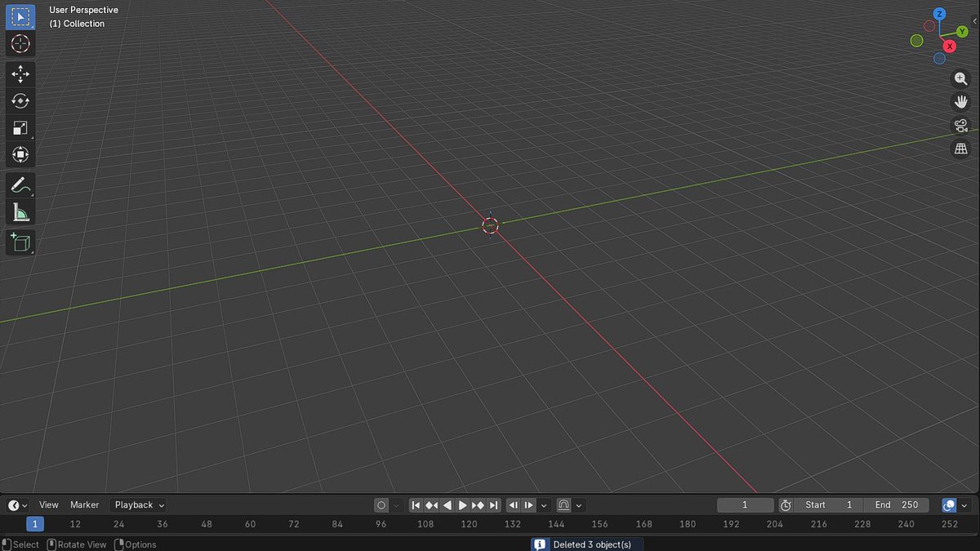Click the blue Z axis gizmo ball
This screenshot has height=551, width=980.
(x=939, y=14)
